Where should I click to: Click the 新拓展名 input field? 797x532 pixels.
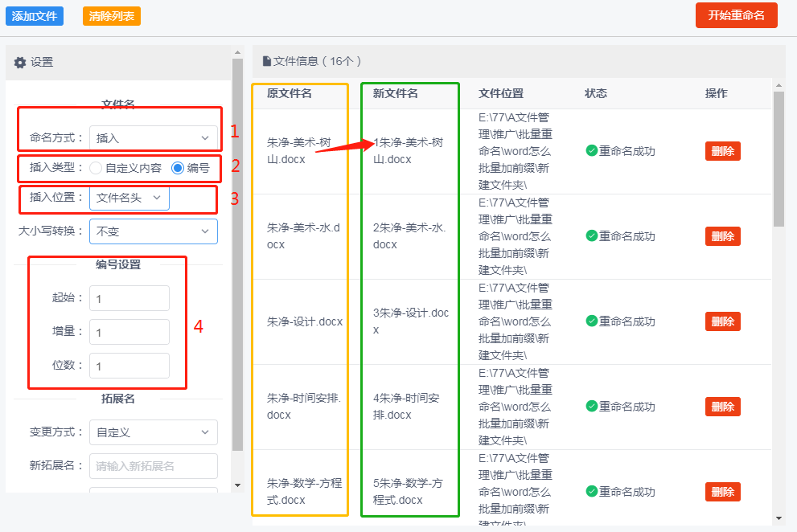click(x=153, y=466)
